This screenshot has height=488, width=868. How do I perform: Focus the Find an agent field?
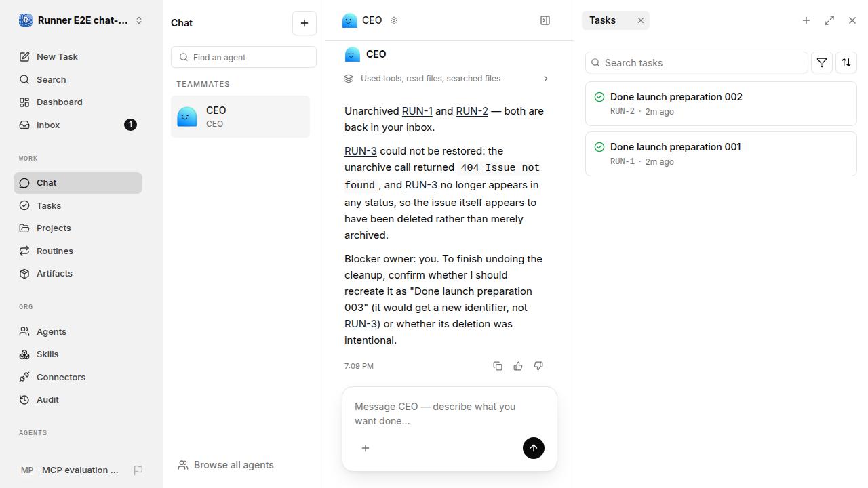click(x=243, y=57)
